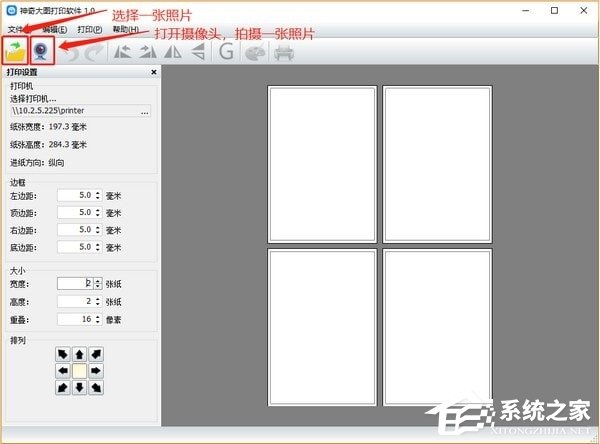Click the 进纸方向: 纵向 text
This screenshot has width=600, height=444.
37,163
